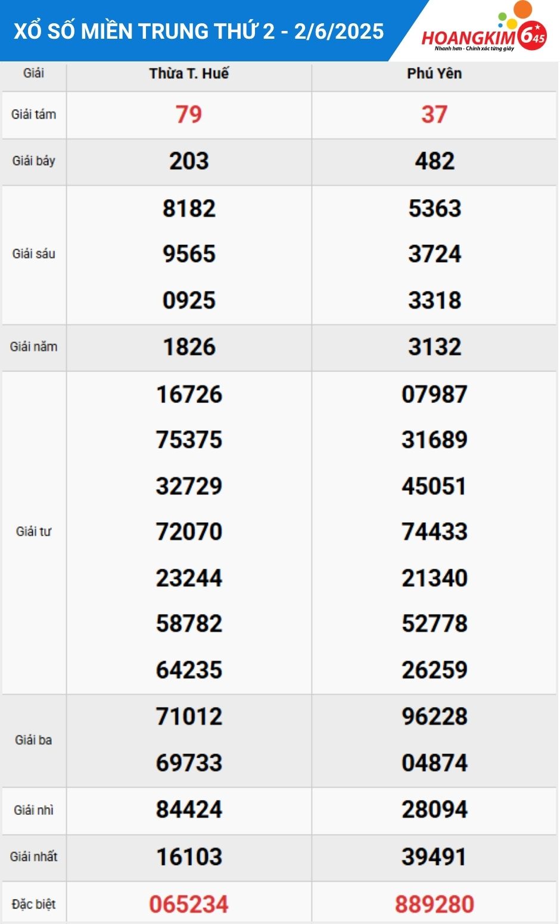Viewport: 560px width, 924px height.
Task: Click the Giải tám row label
Action: [34, 114]
